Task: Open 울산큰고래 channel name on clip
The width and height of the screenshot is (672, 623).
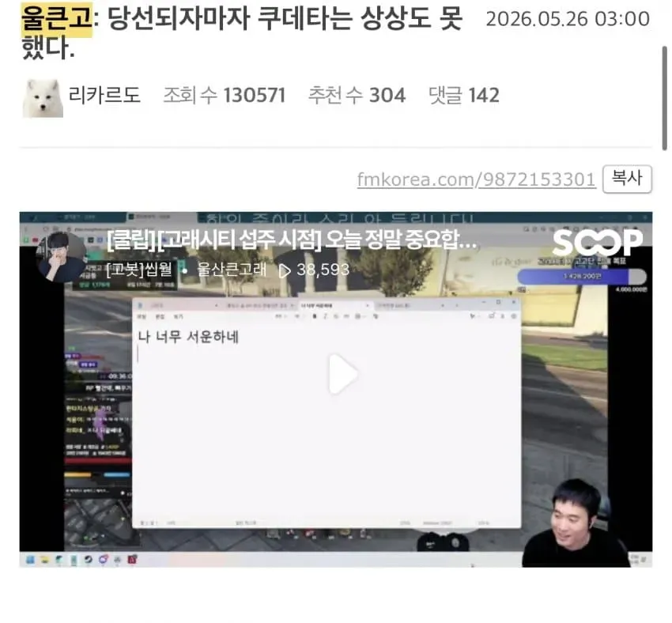Action: pos(232,270)
